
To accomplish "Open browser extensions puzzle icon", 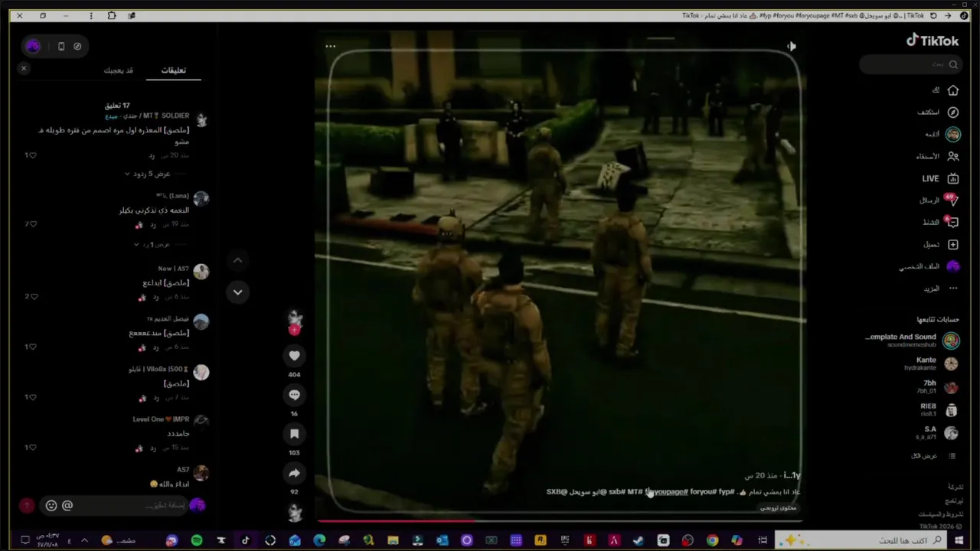I will [112, 15].
